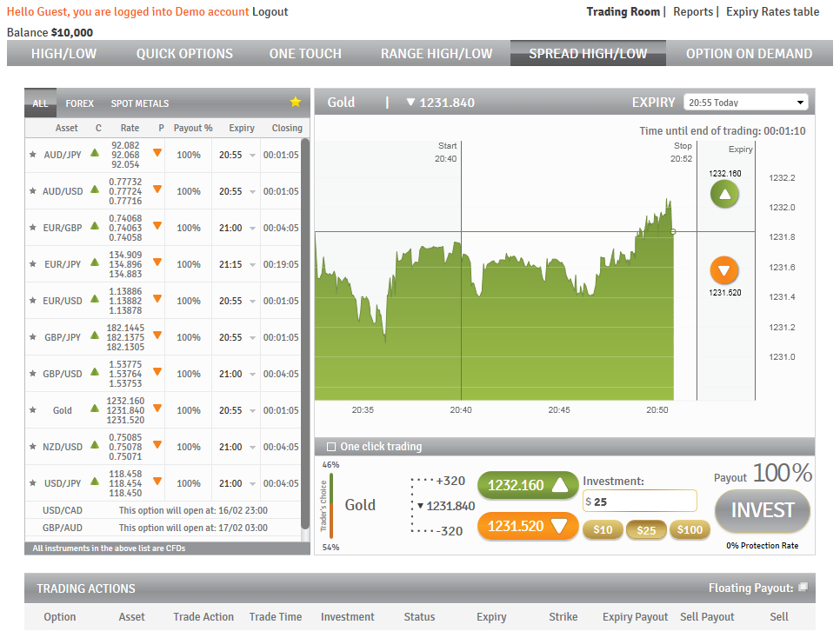Open the chart Expiry dropdown showing 20:55 Today

pos(746,103)
